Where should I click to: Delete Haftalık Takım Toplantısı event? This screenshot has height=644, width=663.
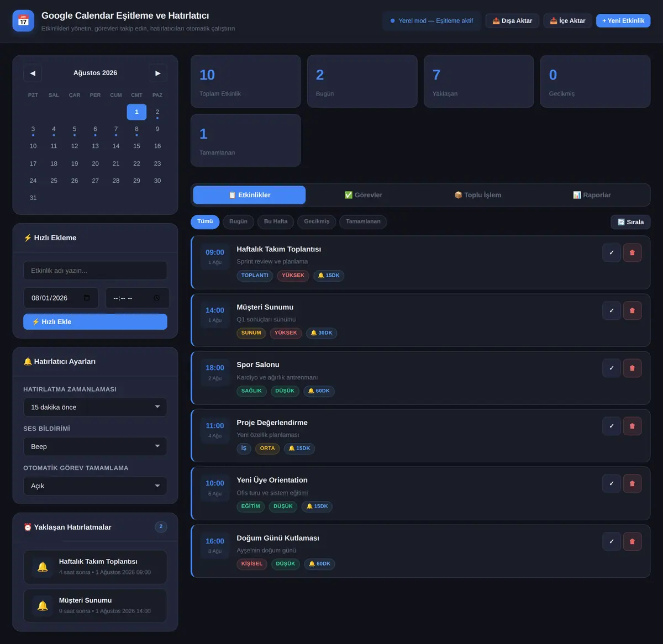click(633, 252)
